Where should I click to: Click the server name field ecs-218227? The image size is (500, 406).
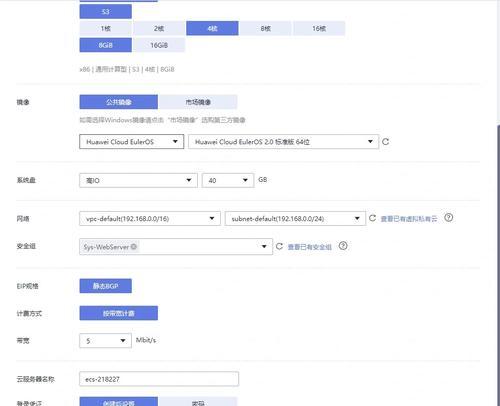(x=159, y=379)
